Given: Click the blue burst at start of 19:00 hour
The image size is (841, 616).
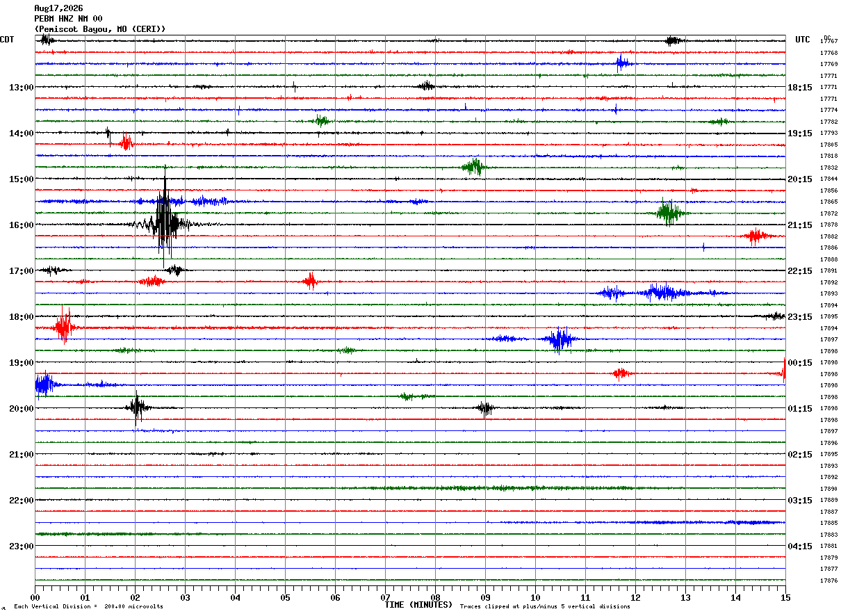Looking at the screenshot, I should 44,384.
